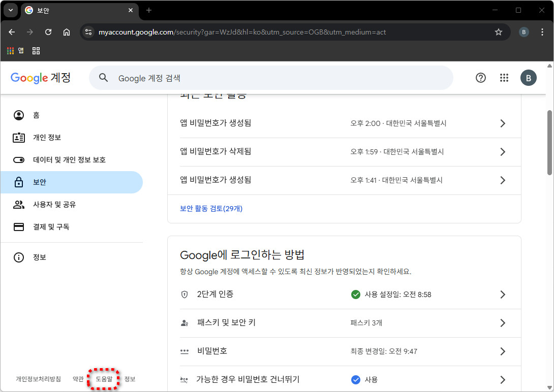Click the green check next to 사용 설정일

coord(355,295)
